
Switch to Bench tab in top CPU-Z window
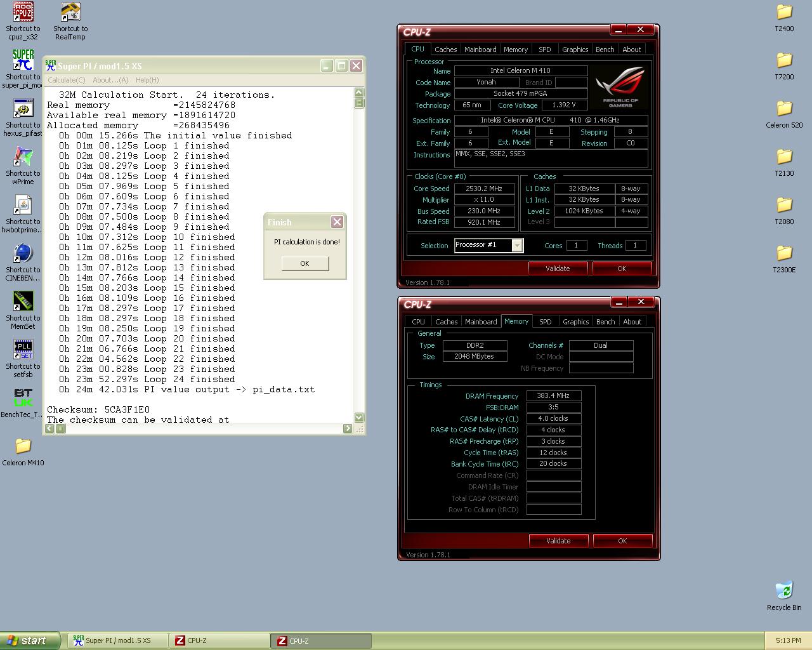pos(605,50)
